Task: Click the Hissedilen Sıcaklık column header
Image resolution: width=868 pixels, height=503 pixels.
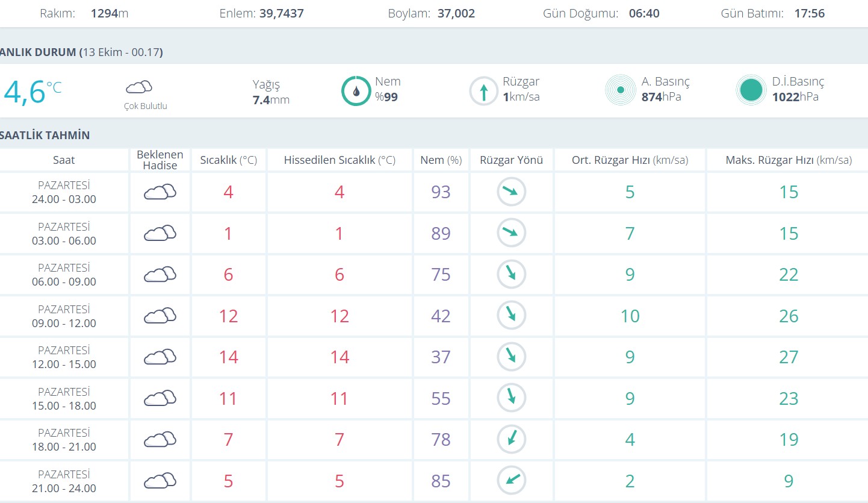Action: coord(339,160)
